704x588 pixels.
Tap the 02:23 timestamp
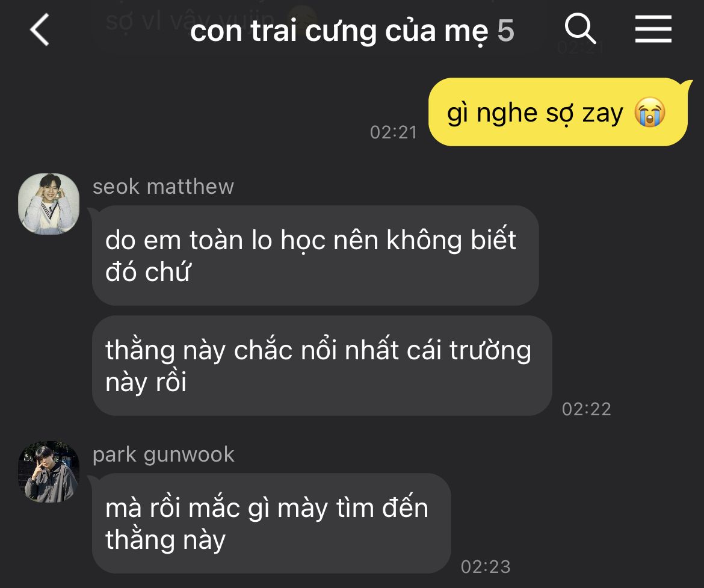point(486,567)
